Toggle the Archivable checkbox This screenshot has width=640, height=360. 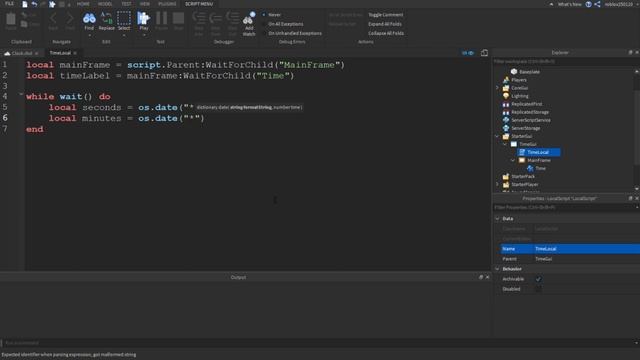tap(538, 279)
